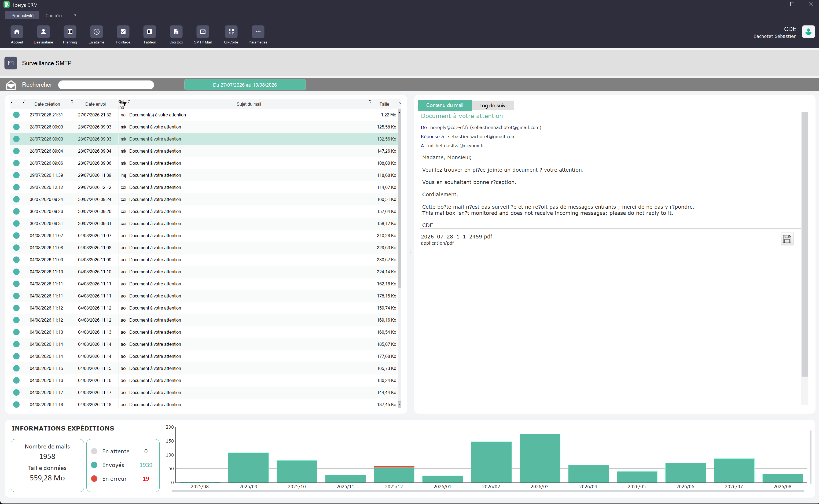
Task: Open the Paramètres more-options icon
Action: tap(258, 32)
